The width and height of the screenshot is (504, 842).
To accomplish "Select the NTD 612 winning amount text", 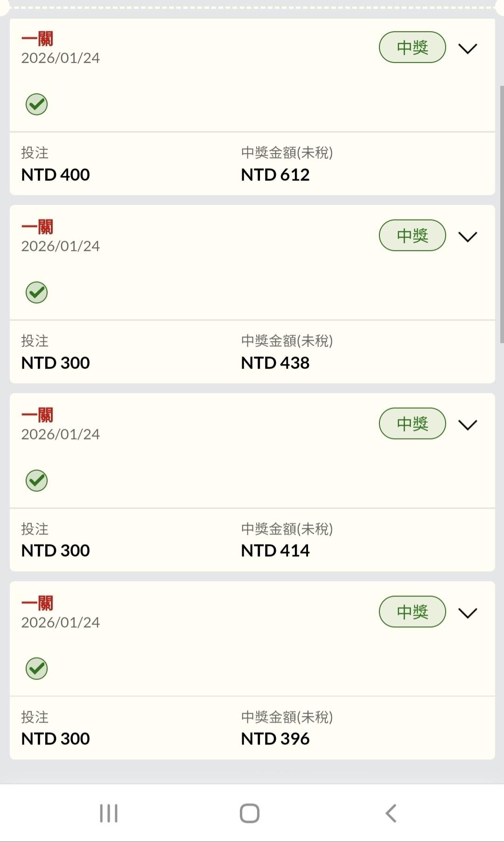I will coord(275,175).
